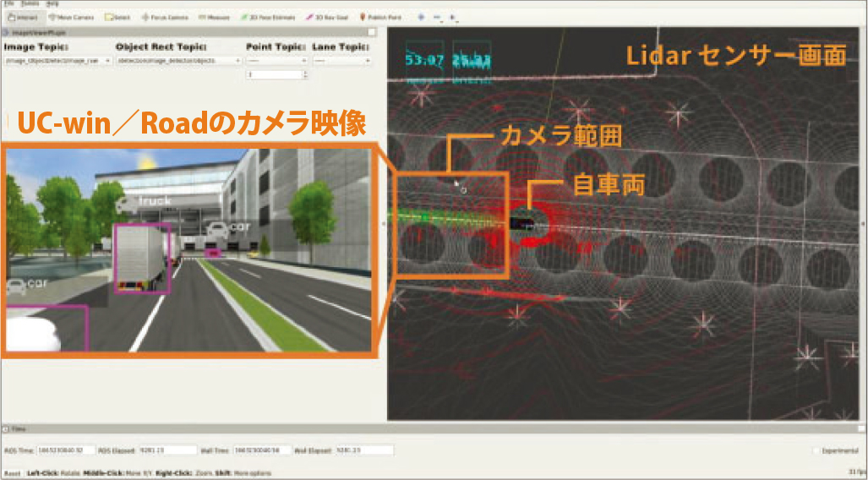Open the Panels menu

(x=30, y=3)
